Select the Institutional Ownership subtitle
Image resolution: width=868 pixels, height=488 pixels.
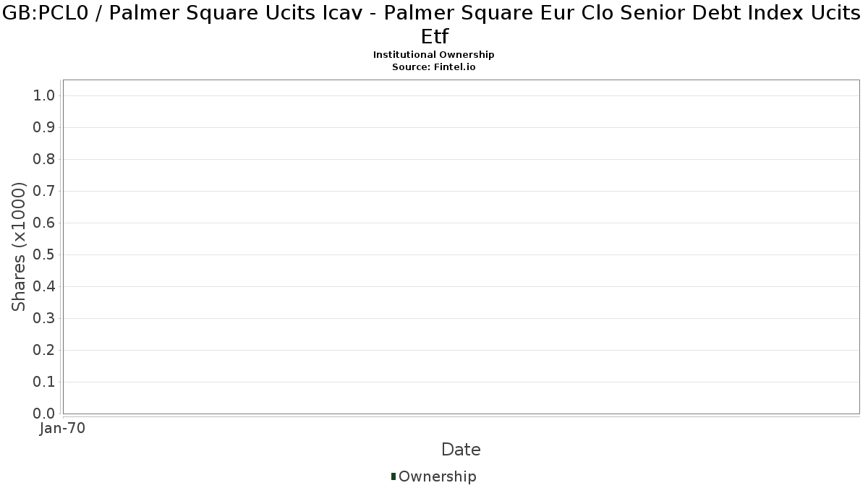[x=434, y=55]
